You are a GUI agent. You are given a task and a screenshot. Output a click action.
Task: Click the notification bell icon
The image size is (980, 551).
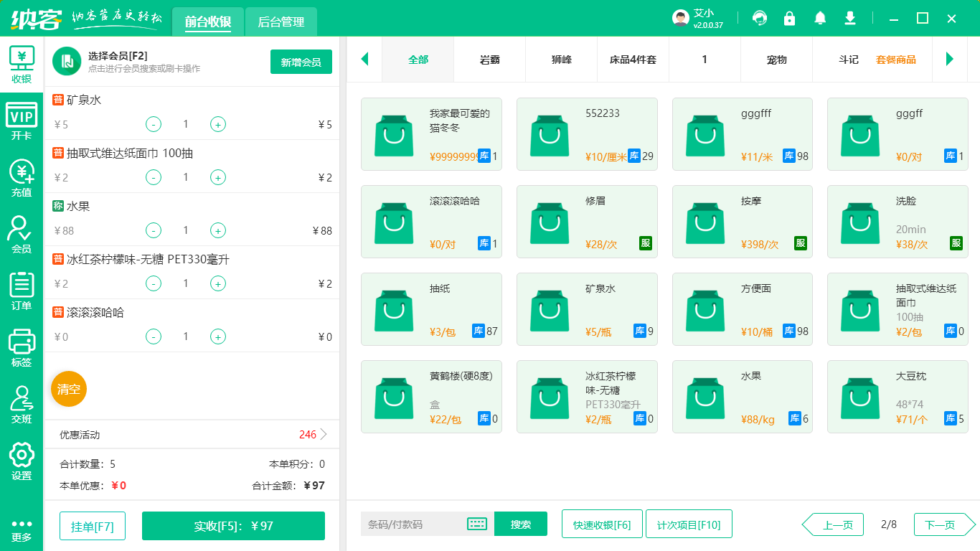pyautogui.click(x=819, y=18)
